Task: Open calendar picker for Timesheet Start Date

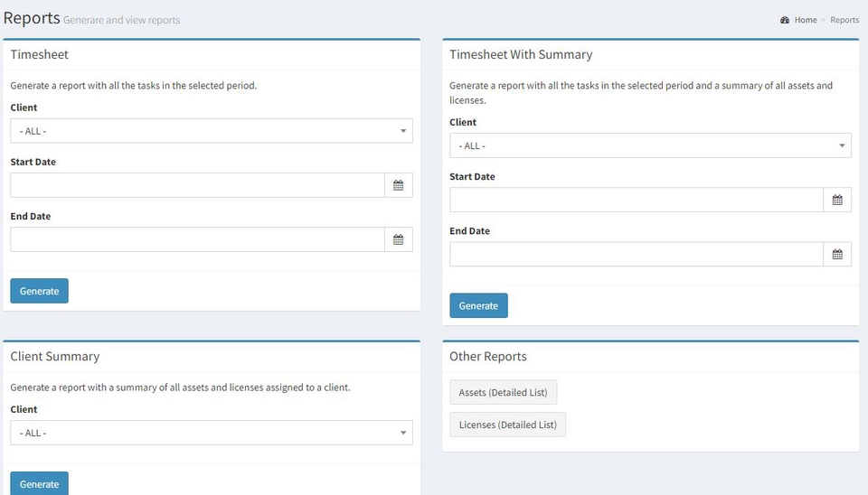Action: click(x=398, y=185)
